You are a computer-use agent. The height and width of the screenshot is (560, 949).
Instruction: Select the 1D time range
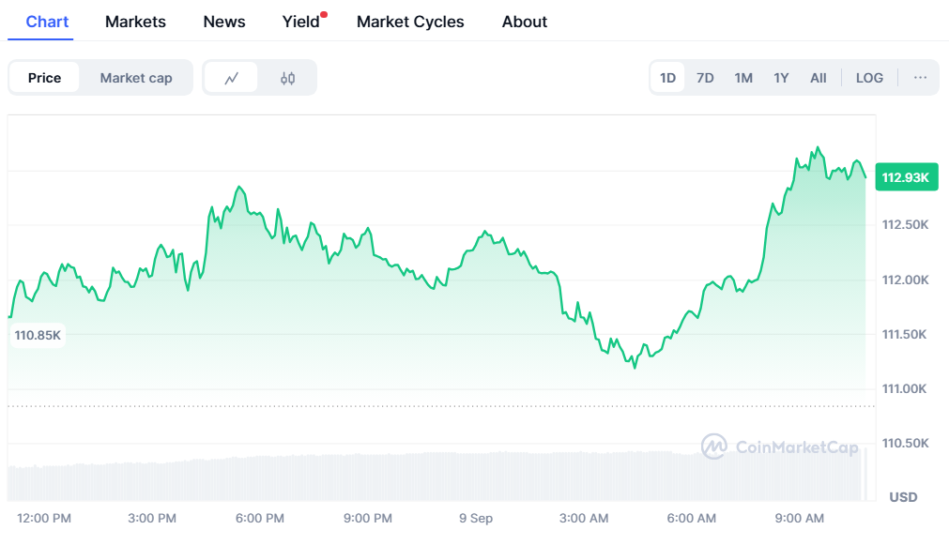pyautogui.click(x=667, y=78)
